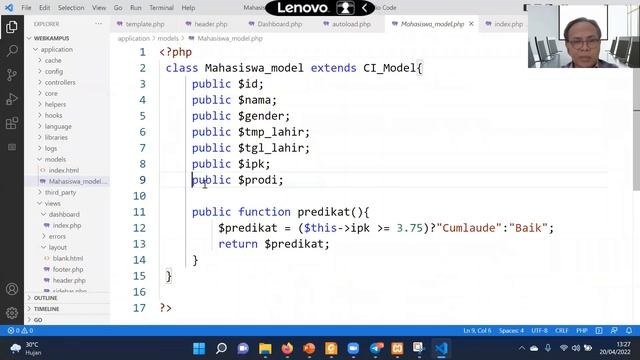Show hidden system tray icons
The height and width of the screenshot is (360, 640).
point(522,348)
